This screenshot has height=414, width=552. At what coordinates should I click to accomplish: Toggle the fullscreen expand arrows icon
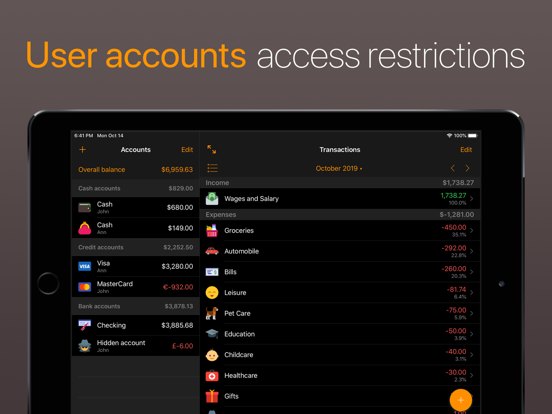212,149
